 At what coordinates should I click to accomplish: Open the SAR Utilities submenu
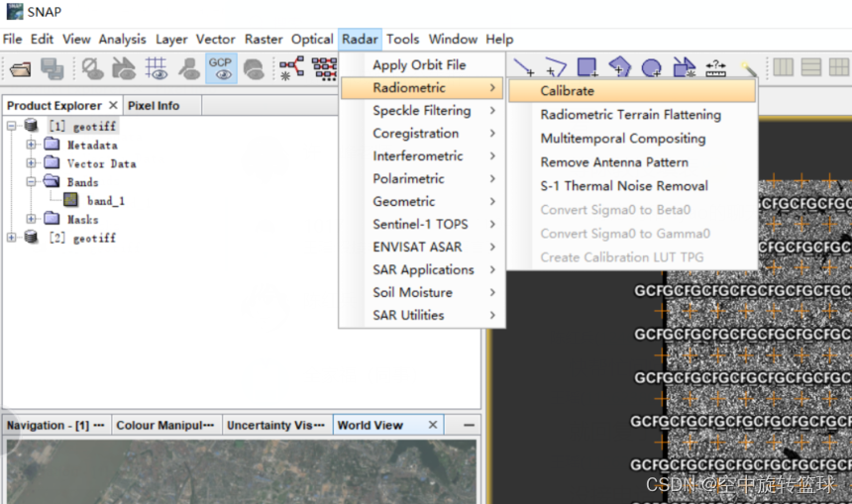[422, 316]
